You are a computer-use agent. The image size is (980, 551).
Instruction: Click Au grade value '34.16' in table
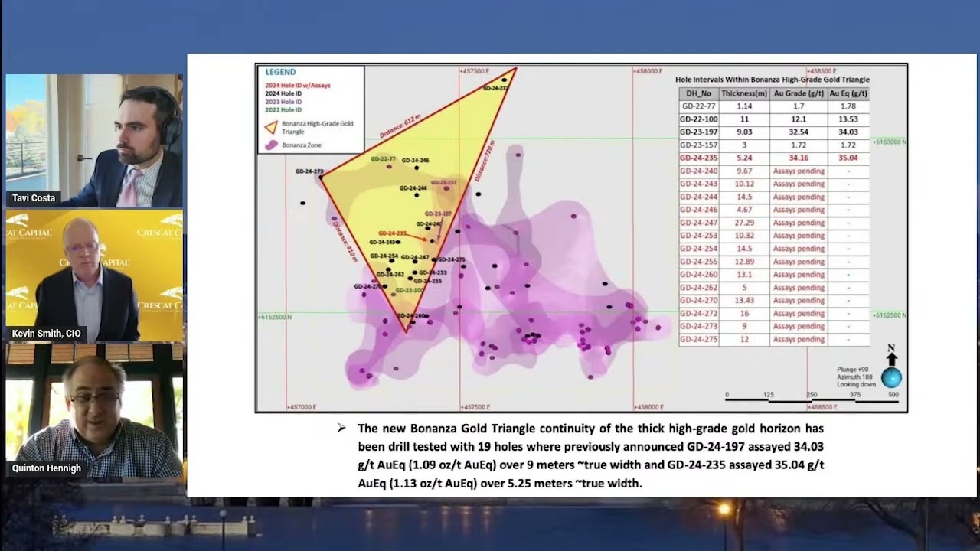tap(799, 158)
